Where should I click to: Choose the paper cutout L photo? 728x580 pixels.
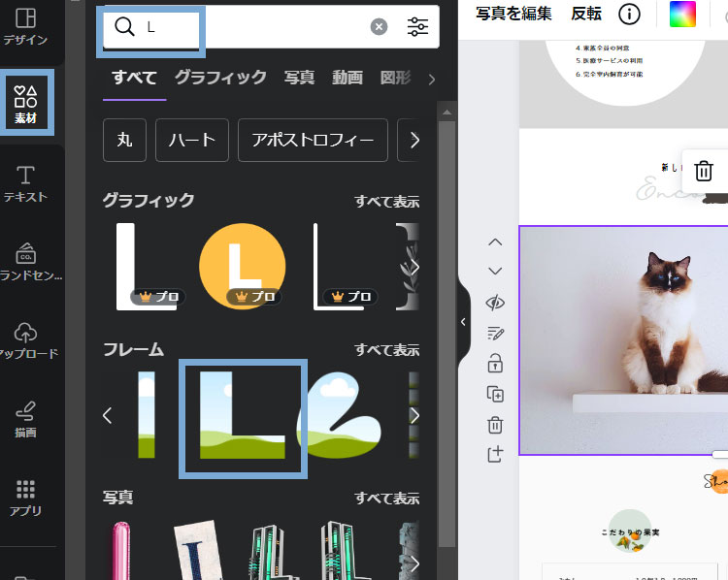tap(197, 550)
